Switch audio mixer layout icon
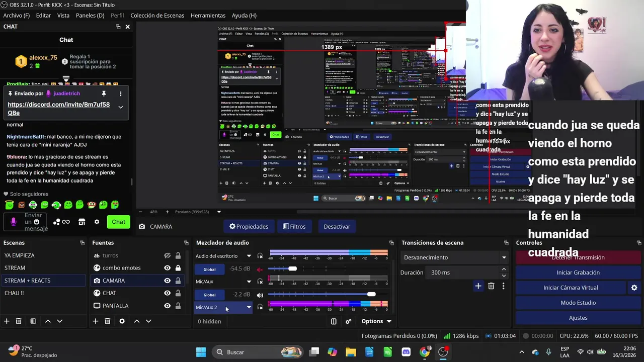 pyautogui.click(x=334, y=321)
